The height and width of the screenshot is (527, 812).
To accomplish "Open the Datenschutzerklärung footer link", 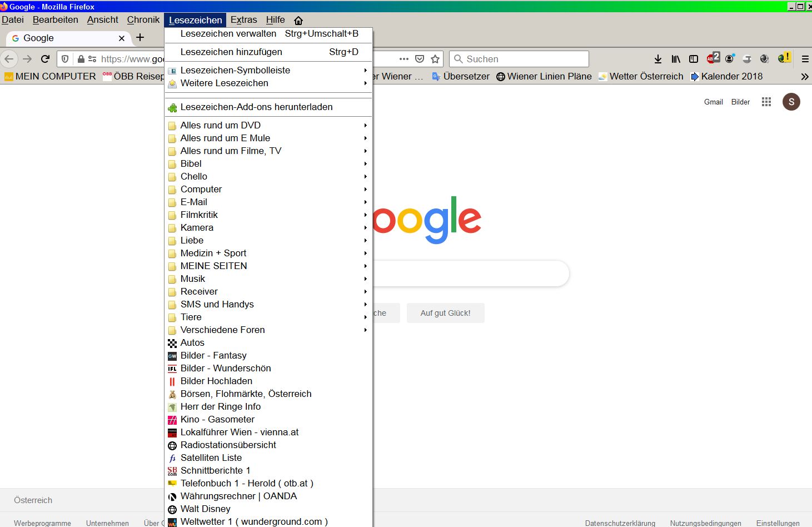I will (x=620, y=523).
